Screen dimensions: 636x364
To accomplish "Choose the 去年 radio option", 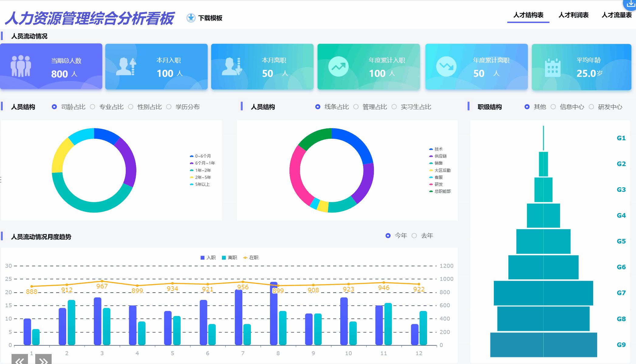I will pyautogui.click(x=414, y=236).
